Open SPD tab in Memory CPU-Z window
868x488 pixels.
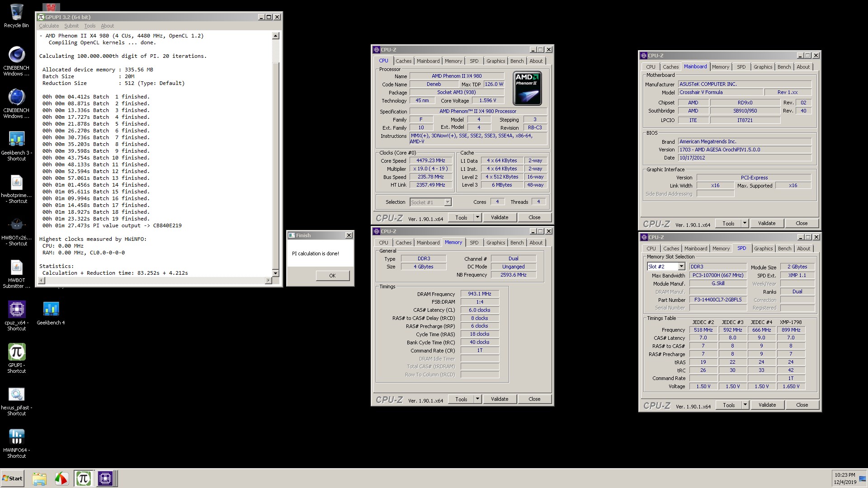tap(474, 243)
